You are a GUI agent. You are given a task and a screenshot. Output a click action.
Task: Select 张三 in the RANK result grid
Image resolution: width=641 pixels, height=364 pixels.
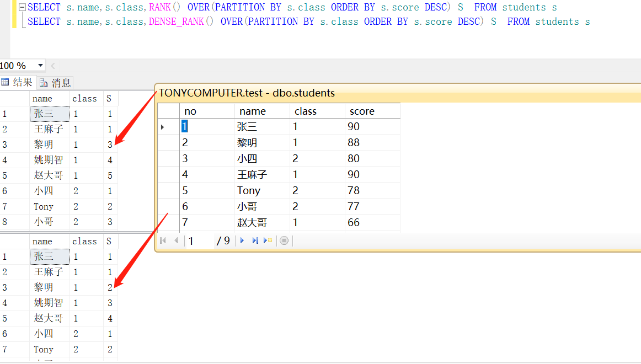(50, 114)
